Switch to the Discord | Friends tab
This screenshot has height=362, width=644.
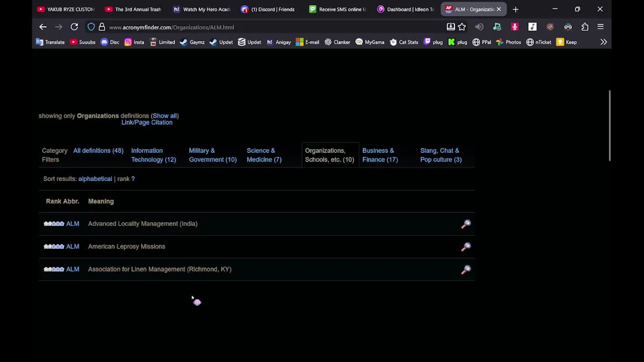click(269, 9)
